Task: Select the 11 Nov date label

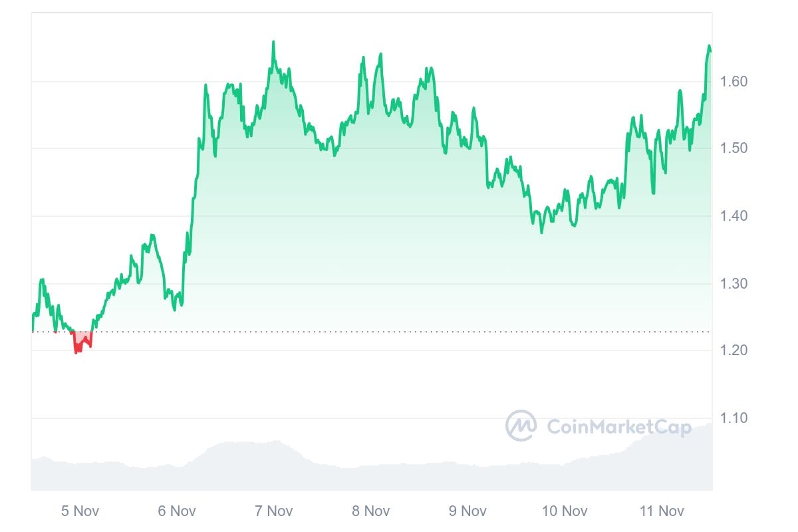Action: [662, 511]
